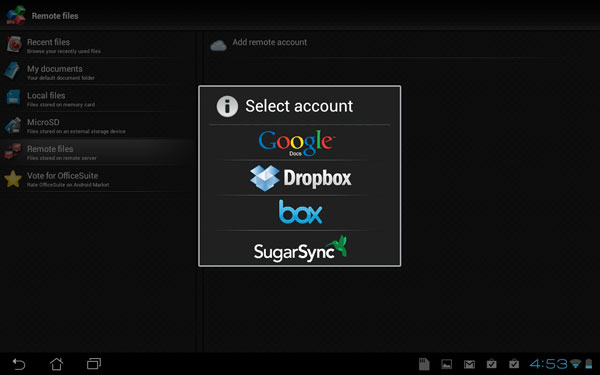600x375 pixels.
Task: Open Vote for OfficeSuite entry
Action: (98, 179)
